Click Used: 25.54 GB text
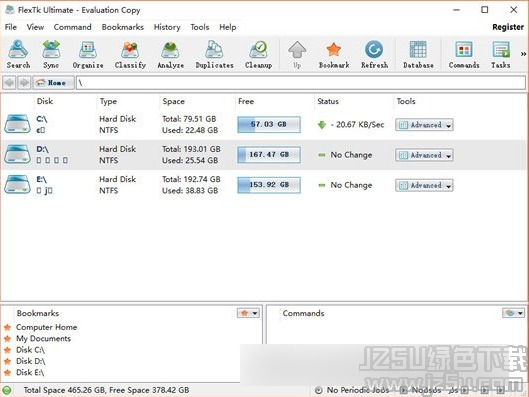Viewport: 529px width, 397px height. coord(190,161)
